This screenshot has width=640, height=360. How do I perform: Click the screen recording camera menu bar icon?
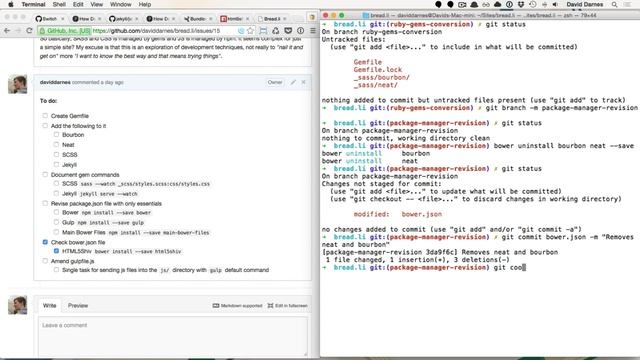tap(462, 4)
